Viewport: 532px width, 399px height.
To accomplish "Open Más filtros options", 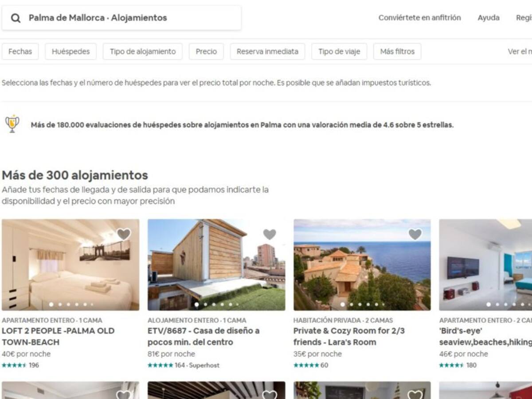I will (x=397, y=51).
